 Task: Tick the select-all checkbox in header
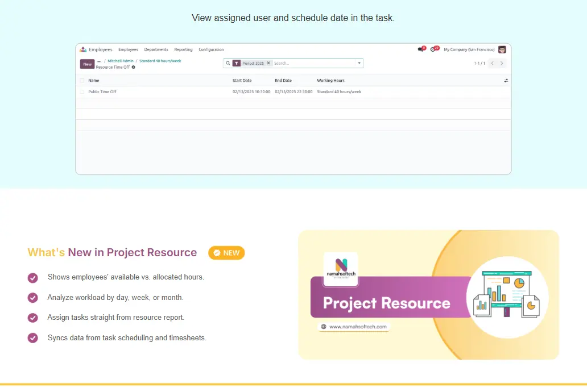click(82, 81)
